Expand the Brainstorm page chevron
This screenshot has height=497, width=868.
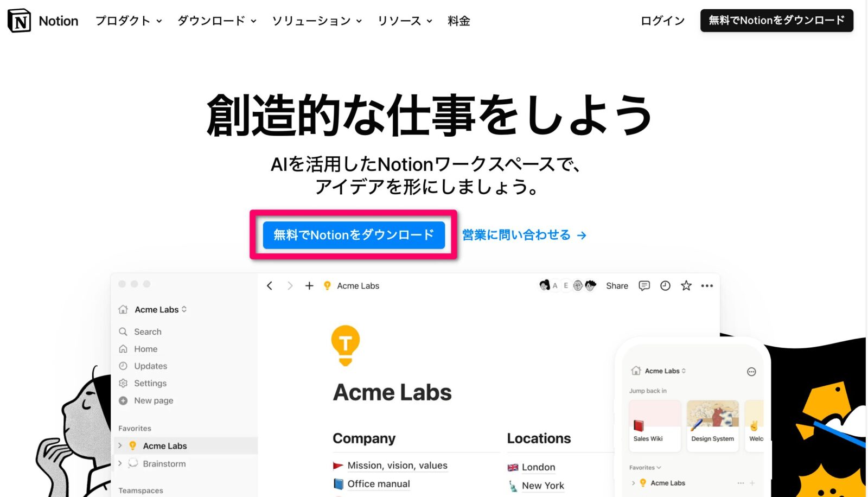pos(120,463)
